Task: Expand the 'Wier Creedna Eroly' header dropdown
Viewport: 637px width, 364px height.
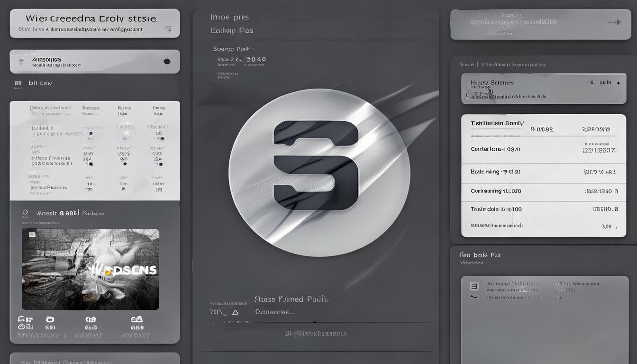Action: pos(168,29)
